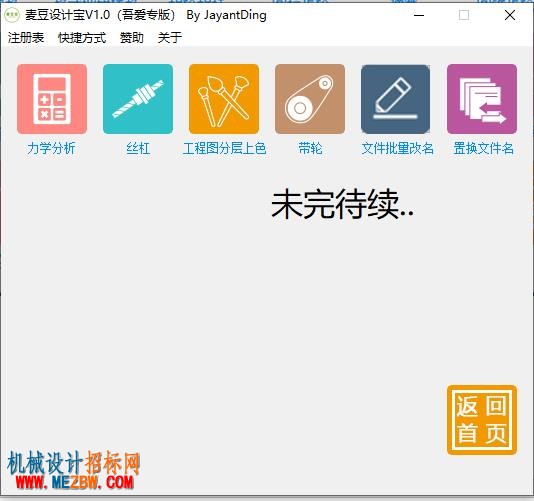The image size is (534, 501).
Task: Click the 丝杠 text label
Action: coord(138,148)
